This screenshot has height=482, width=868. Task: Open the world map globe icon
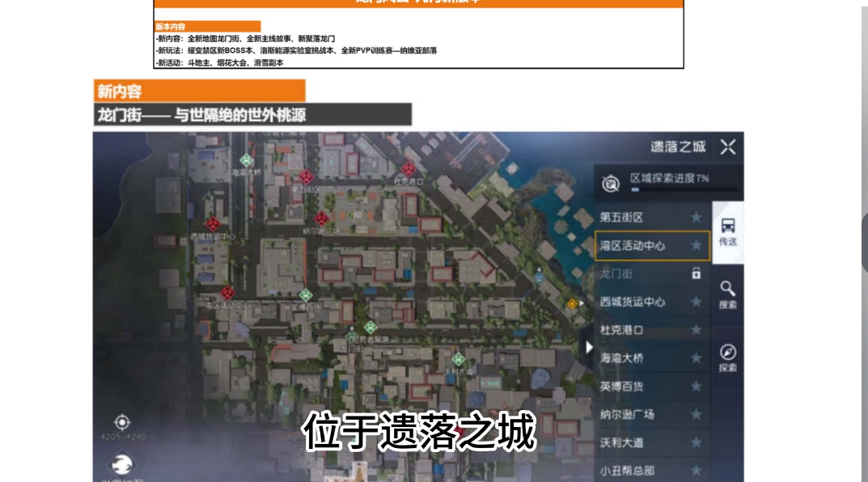tap(122, 464)
